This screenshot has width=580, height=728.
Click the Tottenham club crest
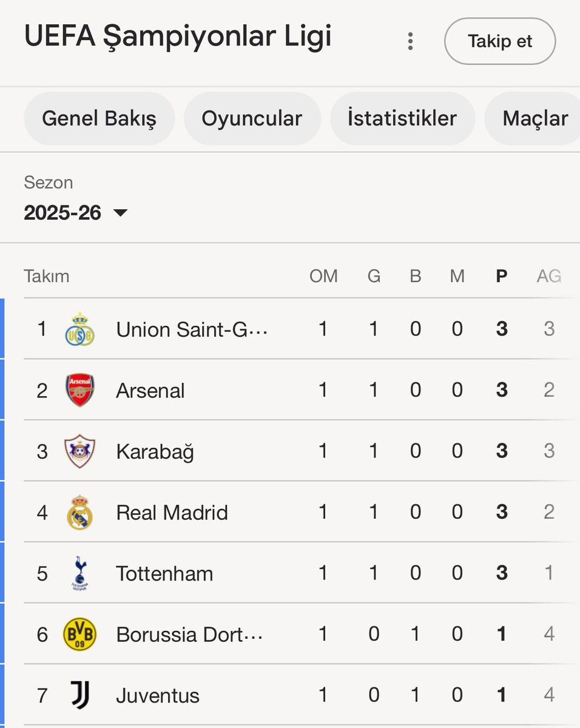79,573
